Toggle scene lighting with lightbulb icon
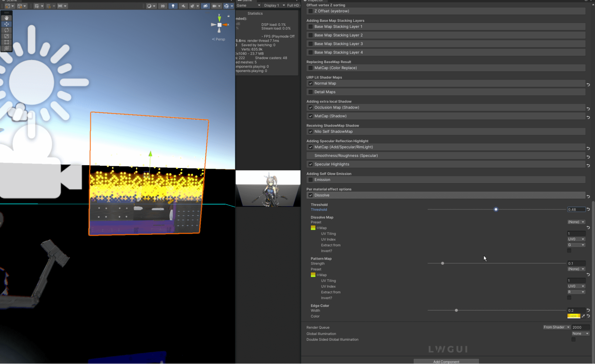This screenshot has width=595, height=364. 173,6
